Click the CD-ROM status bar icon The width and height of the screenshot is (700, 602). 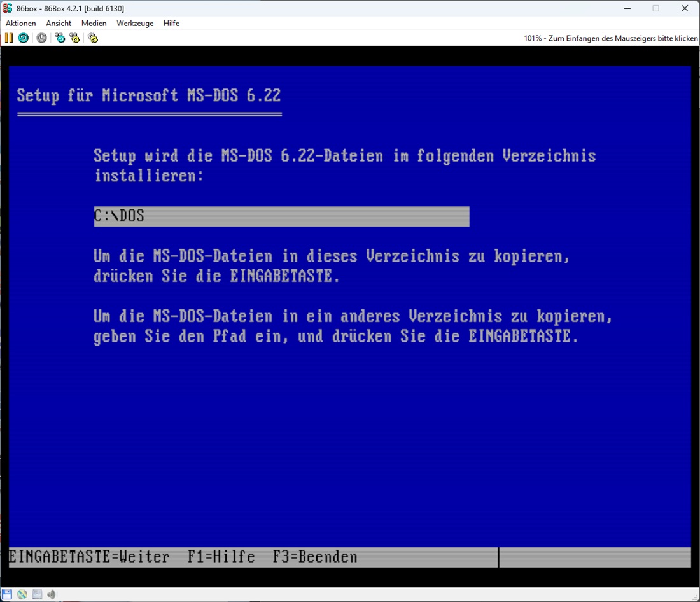[x=22, y=594]
